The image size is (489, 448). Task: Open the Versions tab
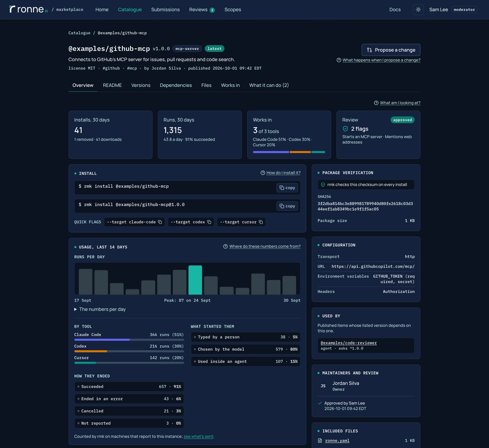(141, 85)
